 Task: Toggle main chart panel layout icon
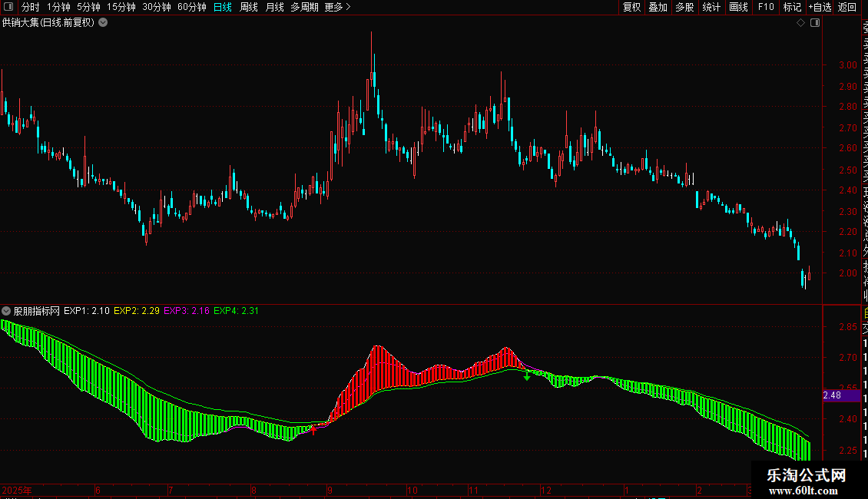tap(815, 23)
